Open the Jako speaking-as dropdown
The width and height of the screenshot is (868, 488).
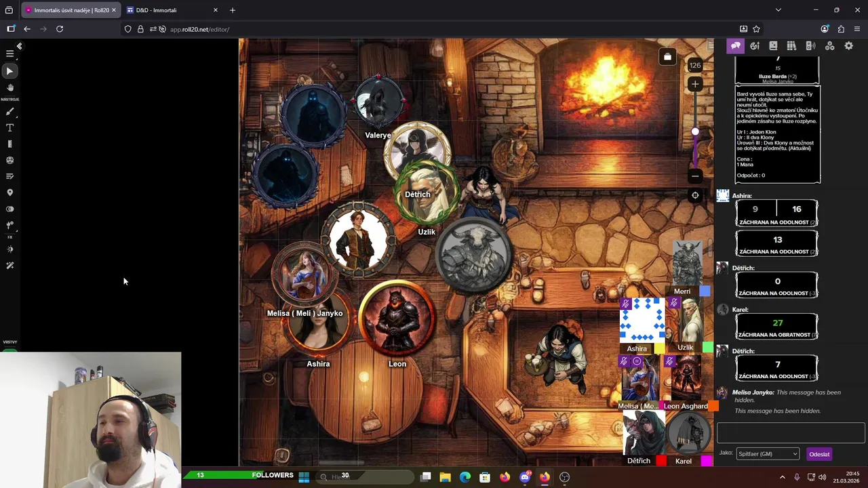(x=768, y=454)
